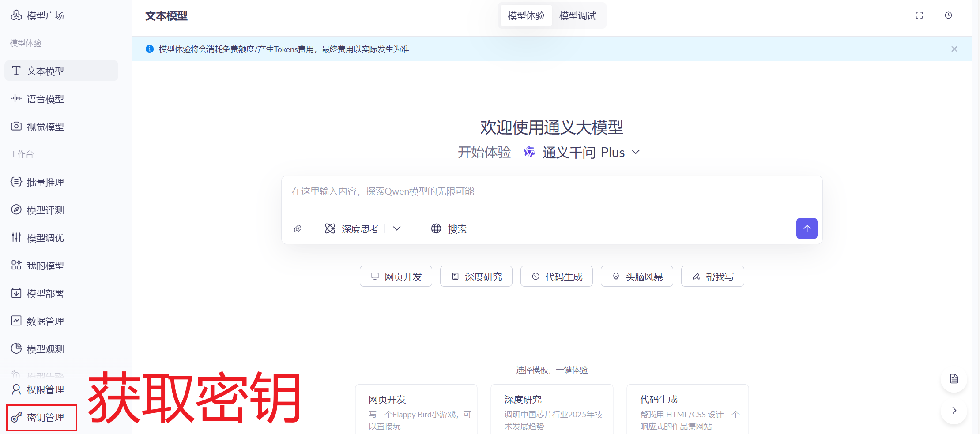Click the right-arrow next templates button
This screenshot has width=980, height=434.
[x=954, y=411]
